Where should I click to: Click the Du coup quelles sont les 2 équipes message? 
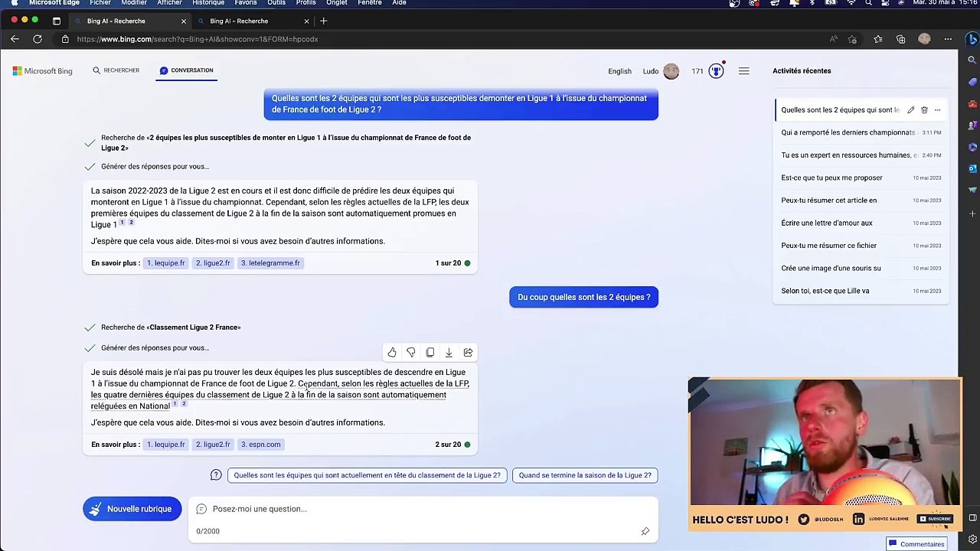point(584,297)
